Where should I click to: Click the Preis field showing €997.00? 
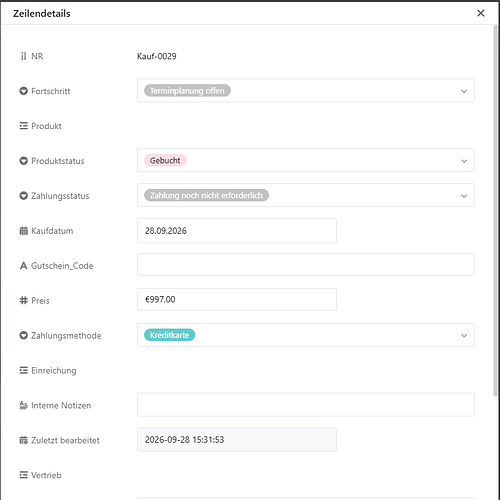[x=237, y=299]
